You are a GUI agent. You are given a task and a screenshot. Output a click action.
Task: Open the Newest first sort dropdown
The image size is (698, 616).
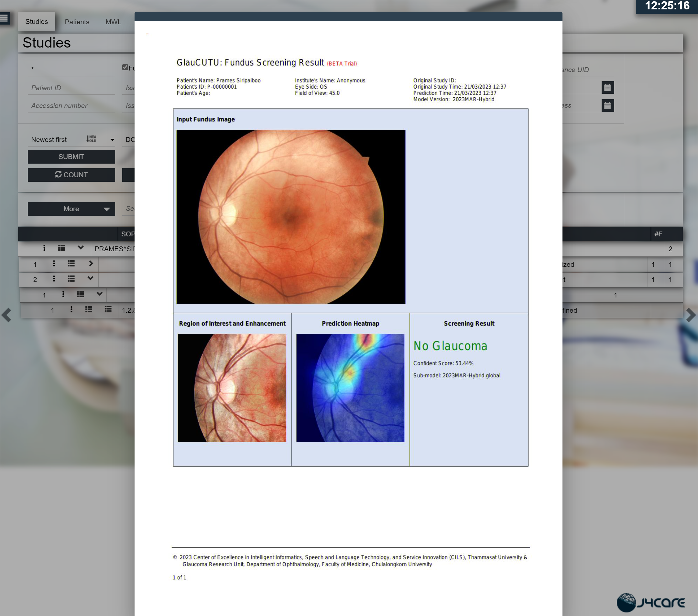[x=72, y=140]
